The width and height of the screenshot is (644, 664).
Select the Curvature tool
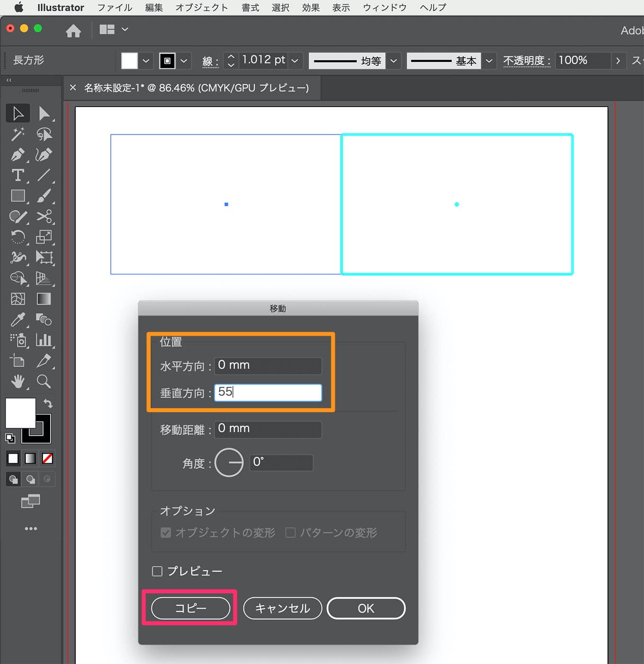(x=44, y=155)
